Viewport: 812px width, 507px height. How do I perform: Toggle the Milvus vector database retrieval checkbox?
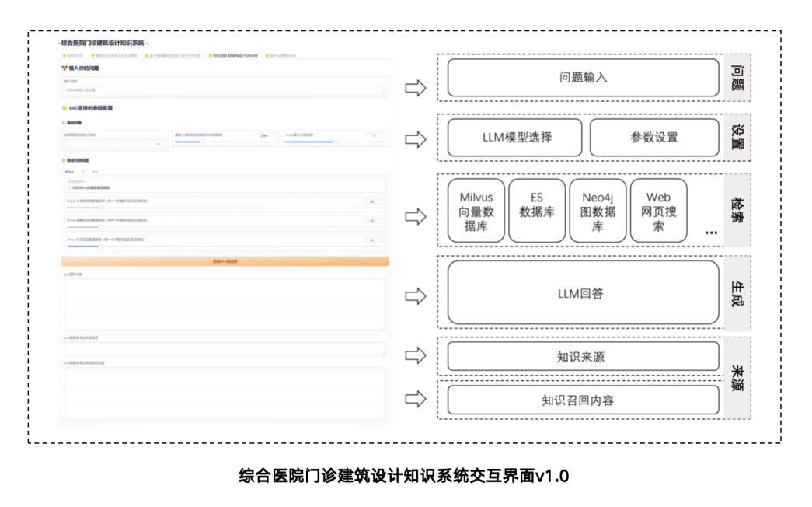(69, 187)
